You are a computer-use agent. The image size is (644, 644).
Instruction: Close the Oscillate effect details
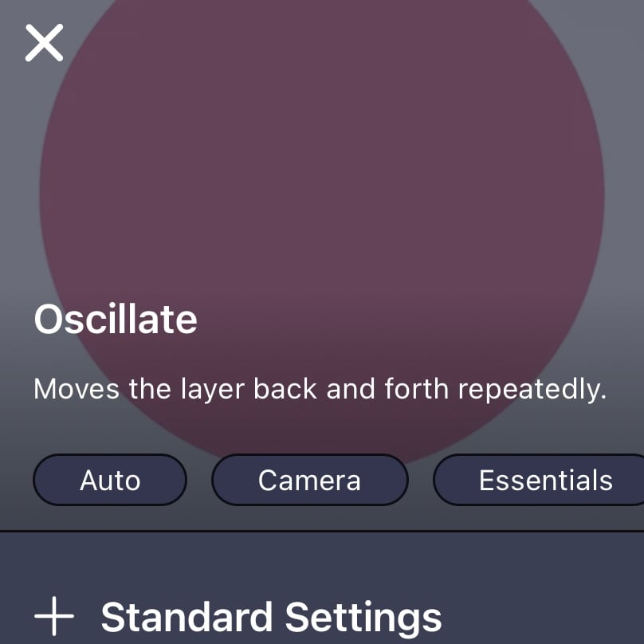point(44,42)
